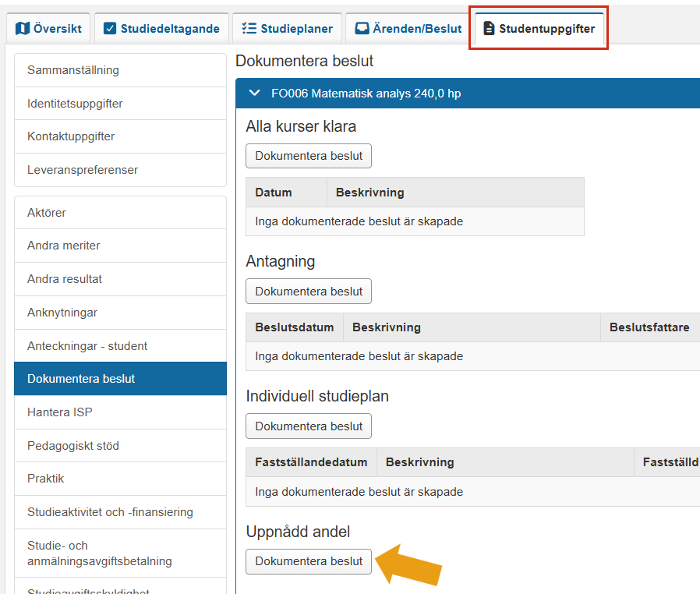Screen dimensions: 700x594
Task: Open Studie- och anmälningsavgiftsbetalning in the sidebar
Action: click(121, 553)
